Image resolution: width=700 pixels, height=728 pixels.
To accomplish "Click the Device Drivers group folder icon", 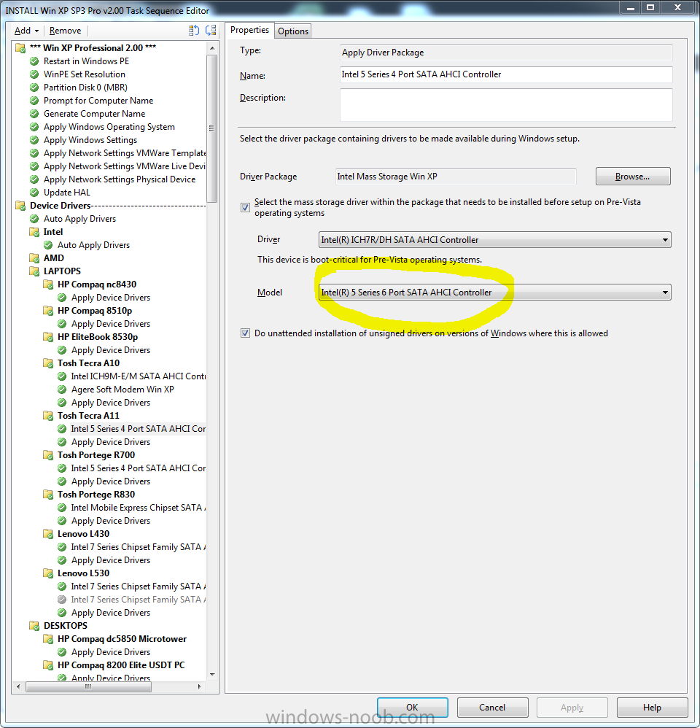I will (20, 205).
